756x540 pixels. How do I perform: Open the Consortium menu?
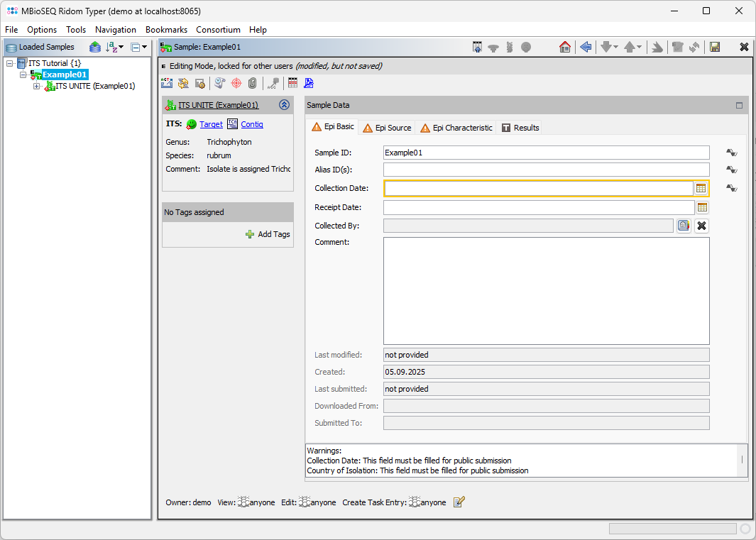click(218, 30)
